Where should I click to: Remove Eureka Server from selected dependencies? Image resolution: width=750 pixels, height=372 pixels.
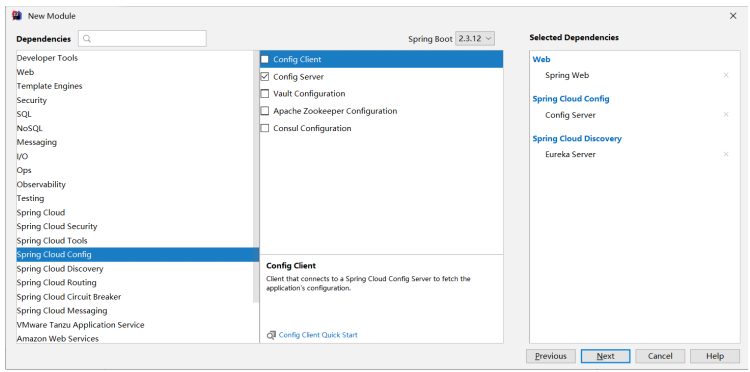[726, 154]
